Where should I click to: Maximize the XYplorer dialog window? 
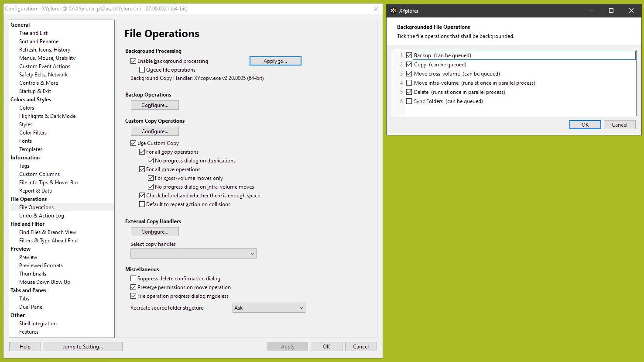pos(611,10)
